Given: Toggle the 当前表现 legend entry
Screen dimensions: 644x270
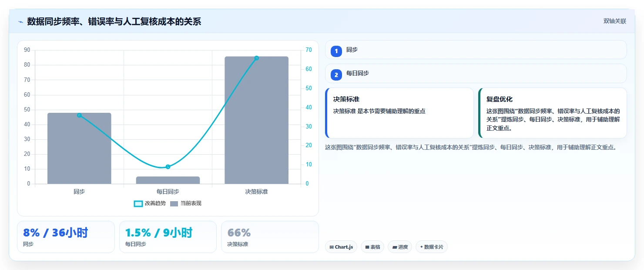Looking at the screenshot, I should 185,203.
